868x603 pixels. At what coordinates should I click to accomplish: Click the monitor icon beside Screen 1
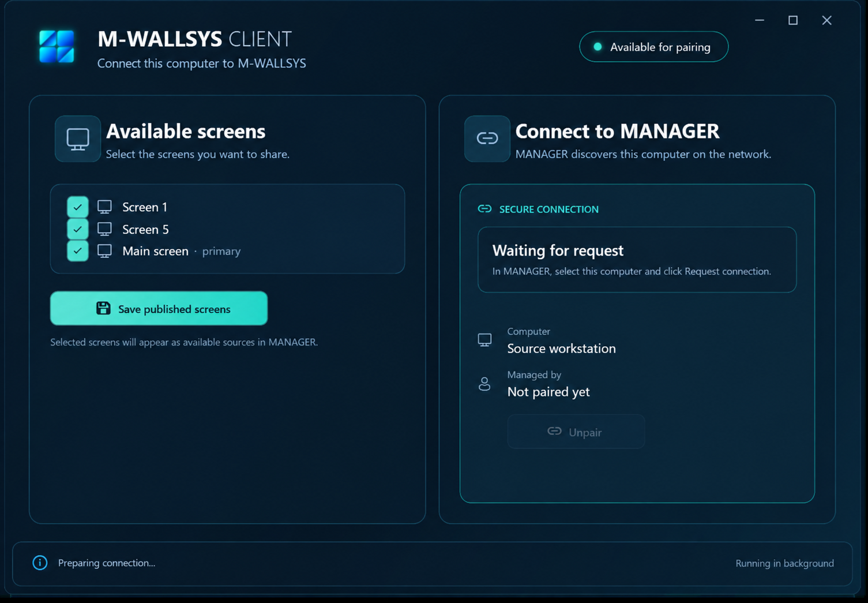point(104,207)
